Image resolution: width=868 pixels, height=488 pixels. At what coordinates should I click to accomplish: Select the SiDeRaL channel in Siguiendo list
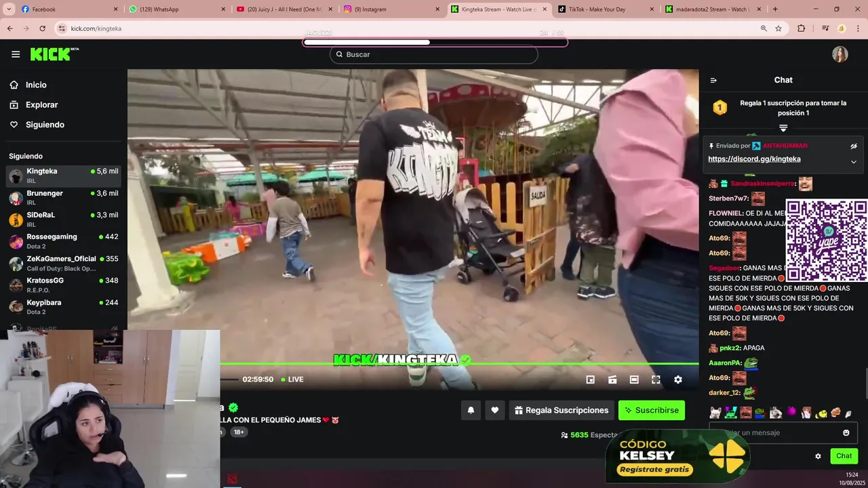click(x=64, y=220)
